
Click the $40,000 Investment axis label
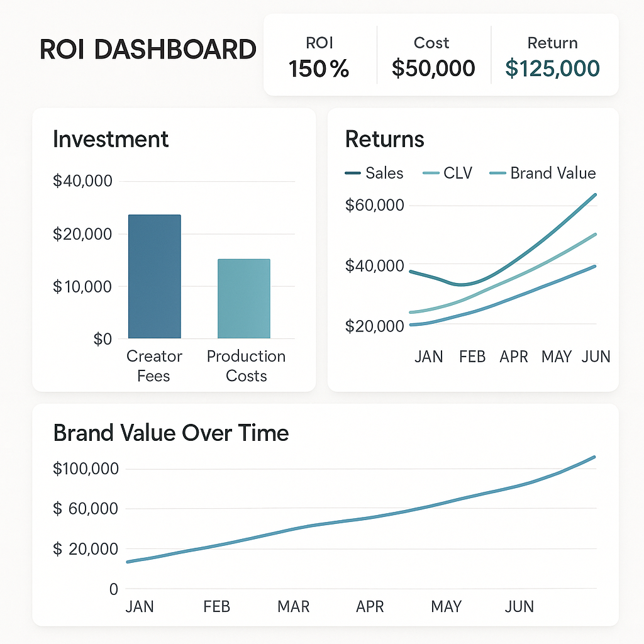click(x=82, y=181)
